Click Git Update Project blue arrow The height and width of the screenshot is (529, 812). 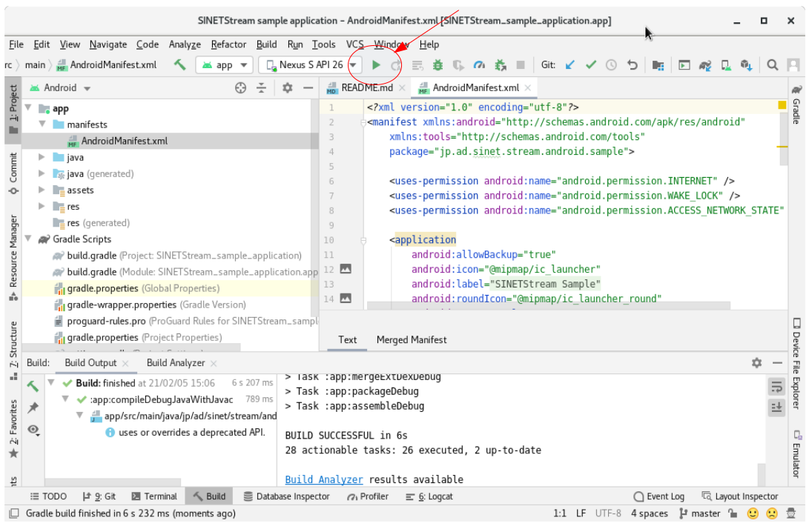570,65
